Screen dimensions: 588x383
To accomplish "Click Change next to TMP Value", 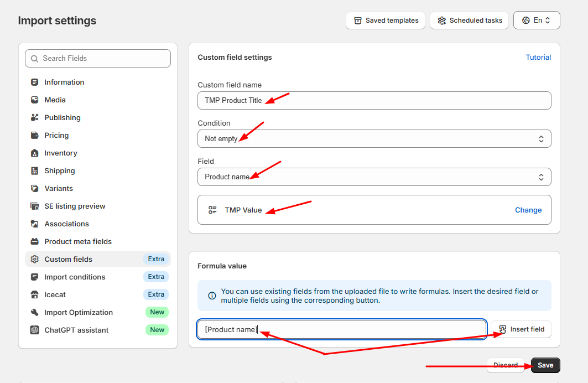I will [528, 210].
